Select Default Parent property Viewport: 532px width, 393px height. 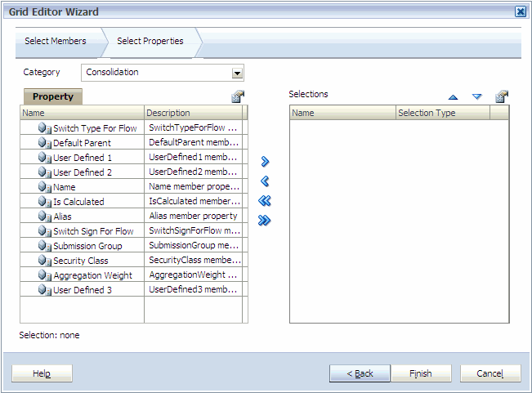pyautogui.click(x=82, y=143)
